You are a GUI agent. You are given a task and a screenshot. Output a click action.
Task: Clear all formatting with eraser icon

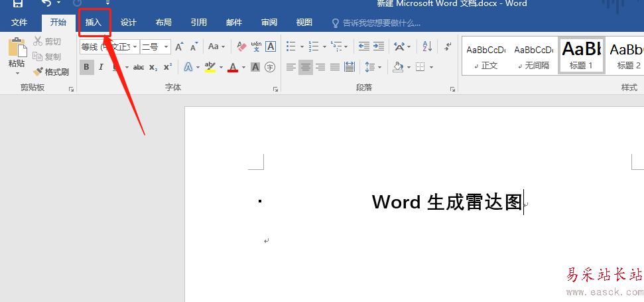(x=241, y=46)
